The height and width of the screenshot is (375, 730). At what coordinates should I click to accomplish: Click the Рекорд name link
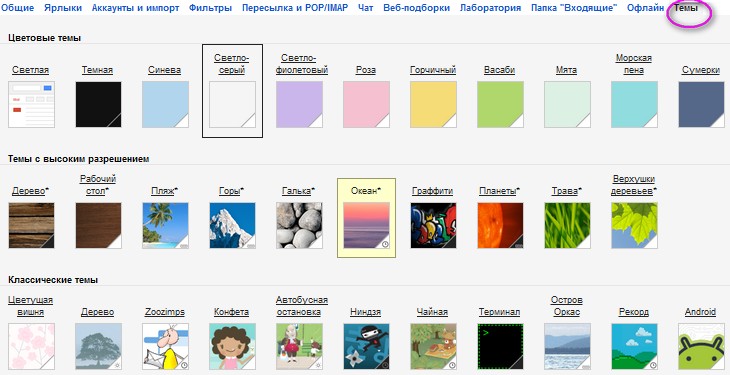(634, 312)
